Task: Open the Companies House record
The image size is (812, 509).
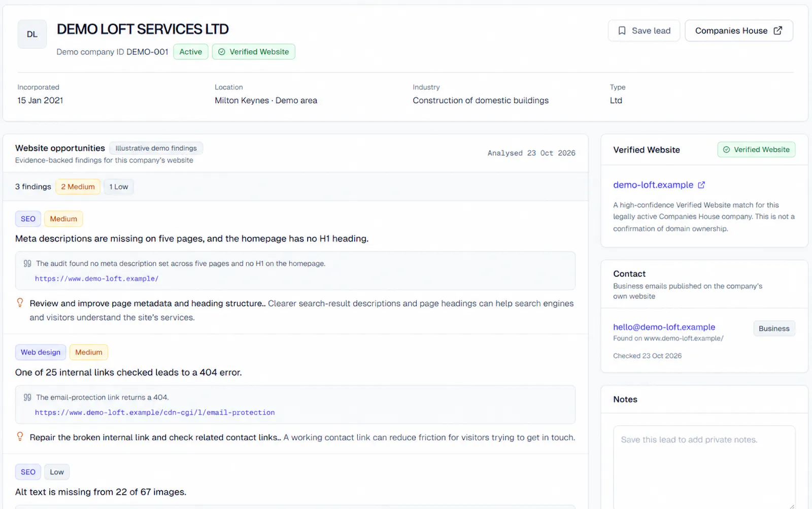Action: coord(738,31)
